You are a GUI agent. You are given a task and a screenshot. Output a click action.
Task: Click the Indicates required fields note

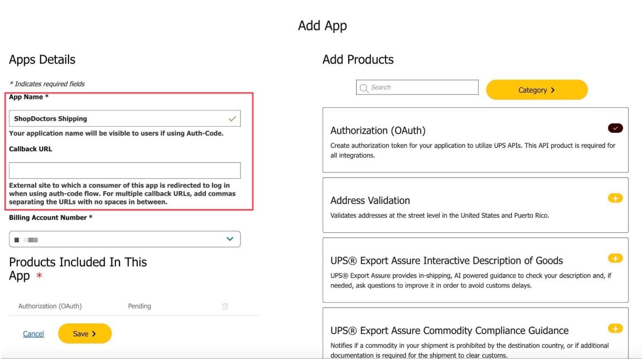click(47, 84)
